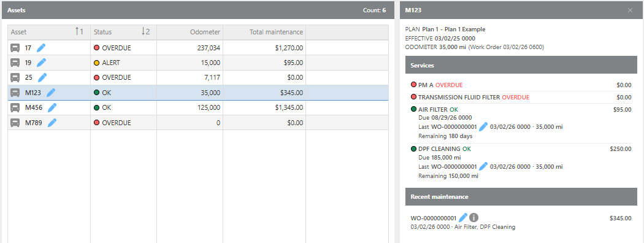Viewport: 644px width, 243px height.
Task: Click bus icon for asset 19
Action: (x=15, y=63)
